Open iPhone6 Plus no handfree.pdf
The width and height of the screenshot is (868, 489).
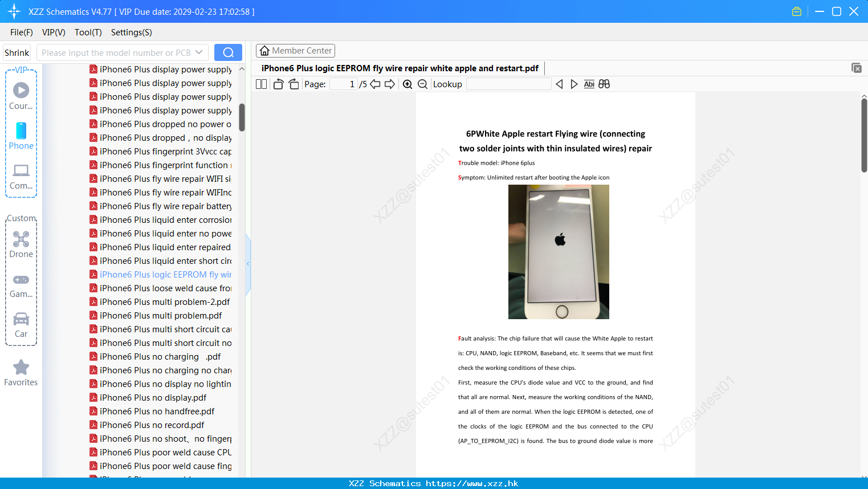coord(152,411)
